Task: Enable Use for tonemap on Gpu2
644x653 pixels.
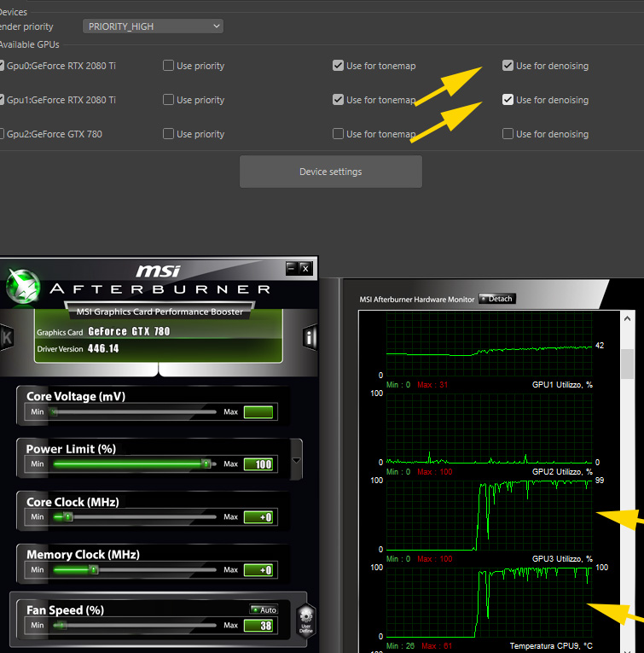Action: [338, 134]
